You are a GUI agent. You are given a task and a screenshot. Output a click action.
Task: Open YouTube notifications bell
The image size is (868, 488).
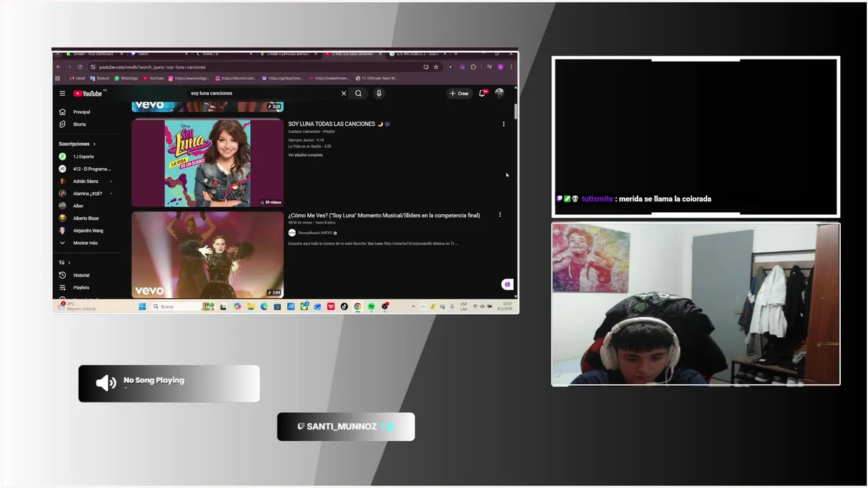(x=482, y=94)
